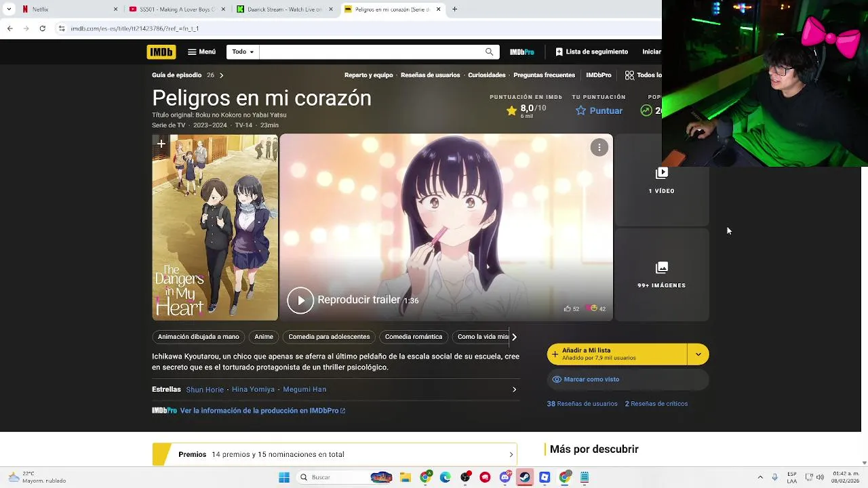Open the Windows Start menu
The image size is (868, 488).
[284, 477]
